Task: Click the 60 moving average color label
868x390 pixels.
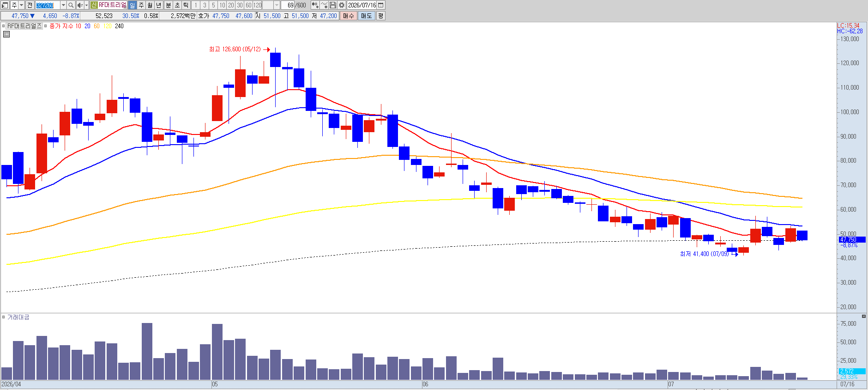Action: tap(96, 26)
